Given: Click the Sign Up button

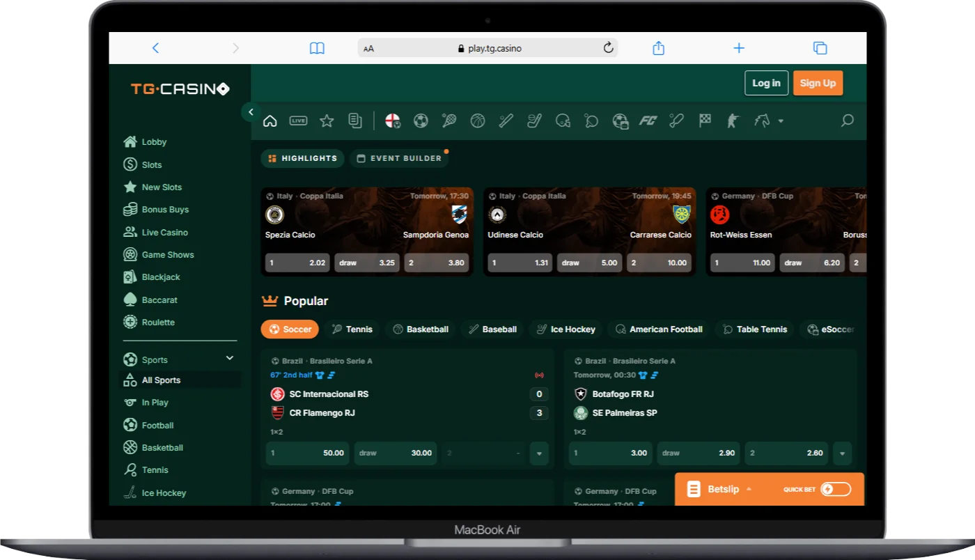Looking at the screenshot, I should (x=818, y=83).
